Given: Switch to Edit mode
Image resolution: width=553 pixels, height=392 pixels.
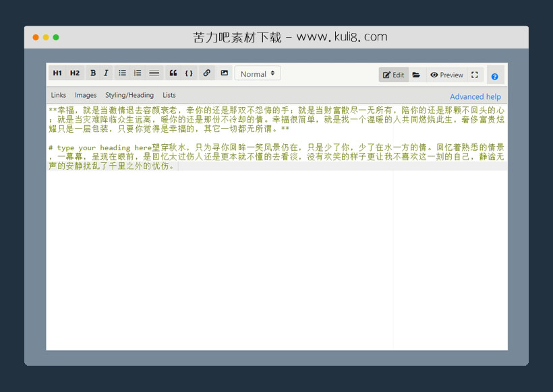Looking at the screenshot, I should 393,75.
